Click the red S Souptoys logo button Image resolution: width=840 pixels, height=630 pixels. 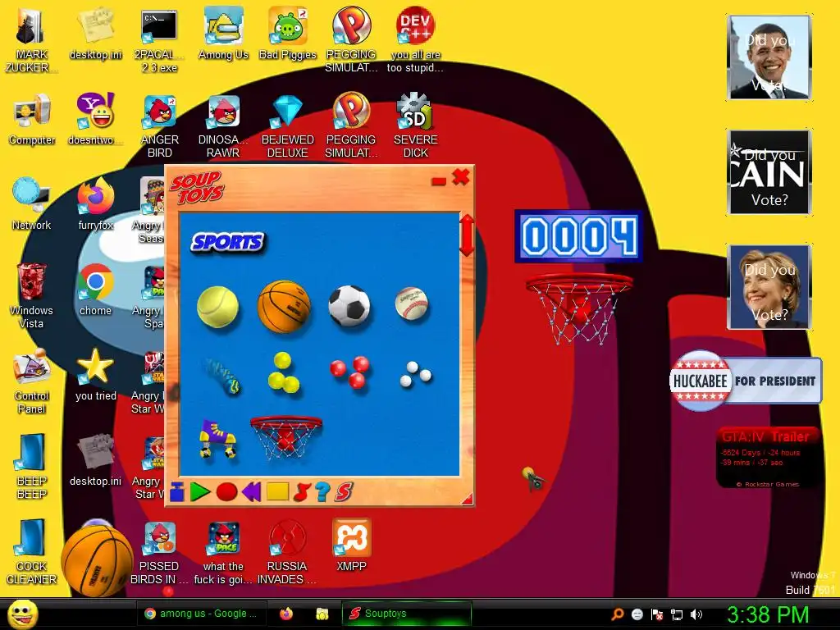(344, 492)
